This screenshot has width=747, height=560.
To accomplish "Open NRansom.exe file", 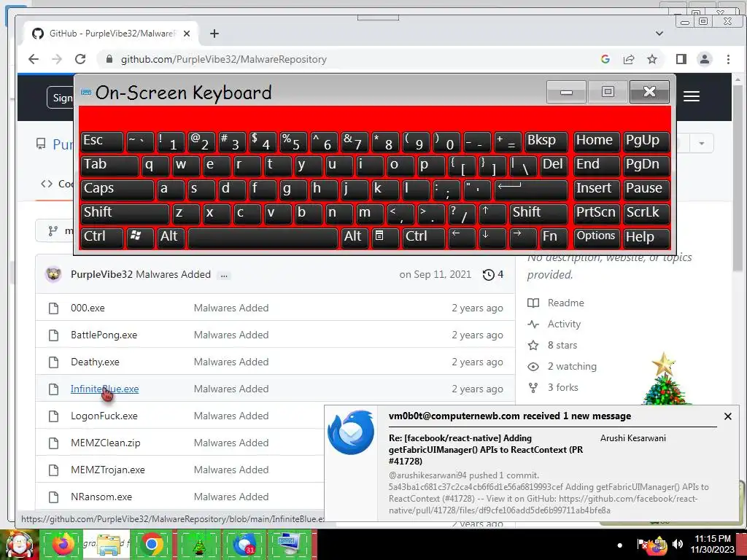I will click(101, 497).
